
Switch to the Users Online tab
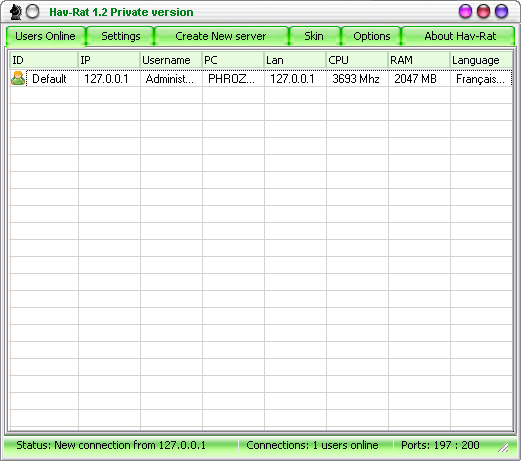tap(46, 36)
